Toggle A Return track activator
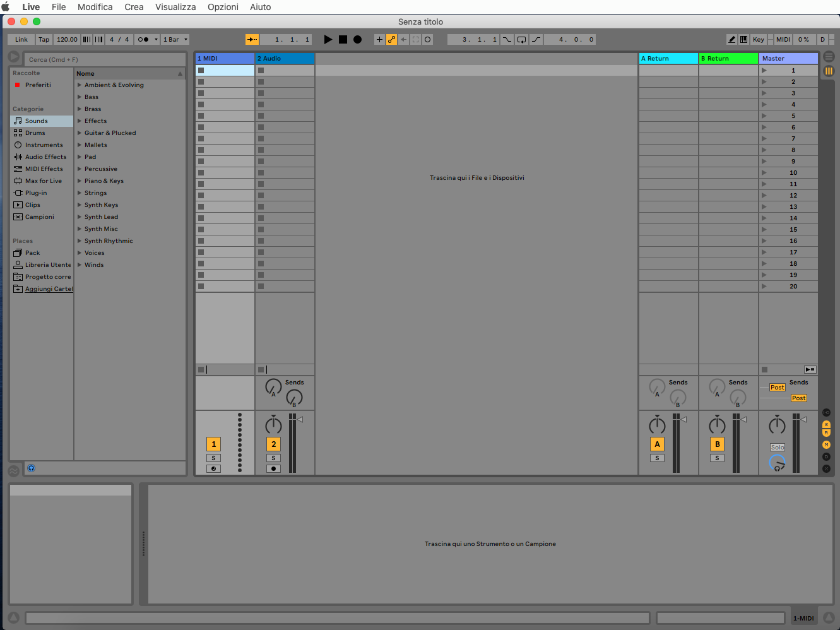Viewport: 840px width, 630px height. 657,444
